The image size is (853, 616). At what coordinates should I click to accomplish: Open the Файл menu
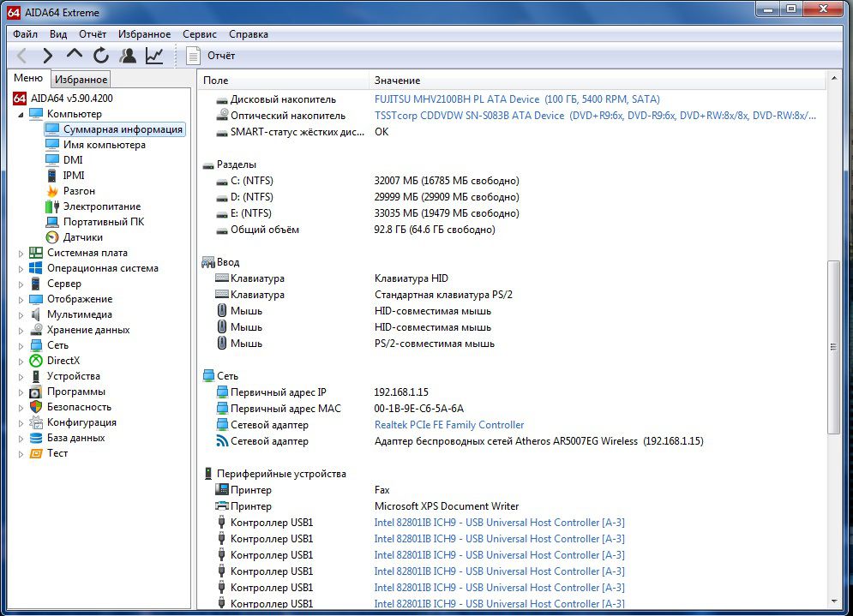[x=25, y=34]
